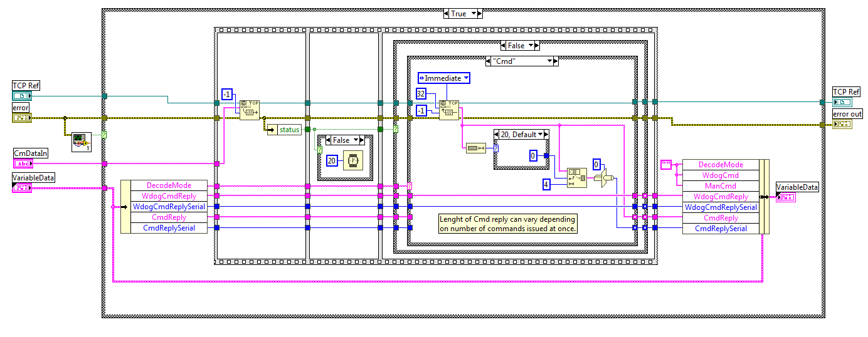The width and height of the screenshot is (868, 337).
Task: Select numeric constant 20 by Wait node
Action: pos(332,161)
